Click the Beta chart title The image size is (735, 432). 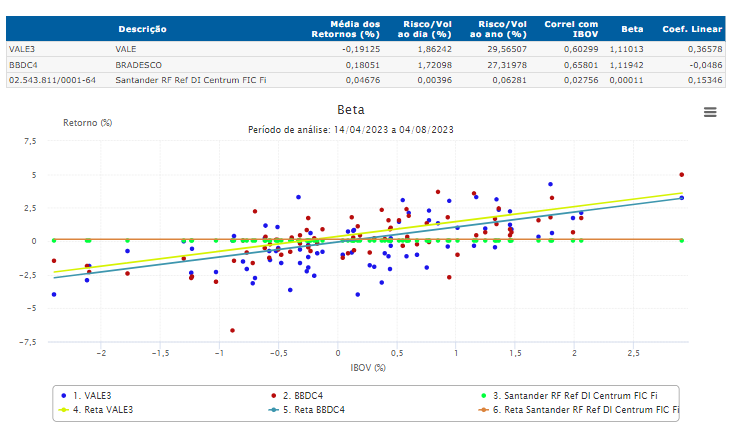(351, 110)
